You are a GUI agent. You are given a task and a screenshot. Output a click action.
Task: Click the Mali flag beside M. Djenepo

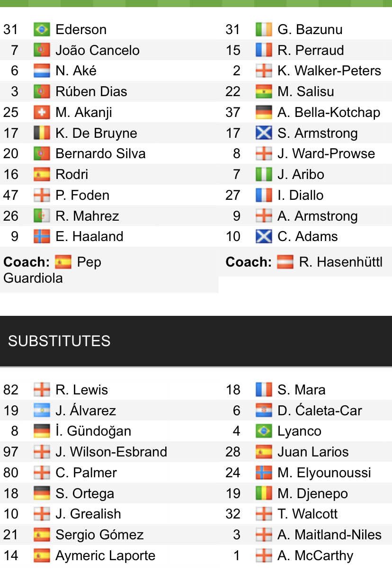click(x=264, y=493)
